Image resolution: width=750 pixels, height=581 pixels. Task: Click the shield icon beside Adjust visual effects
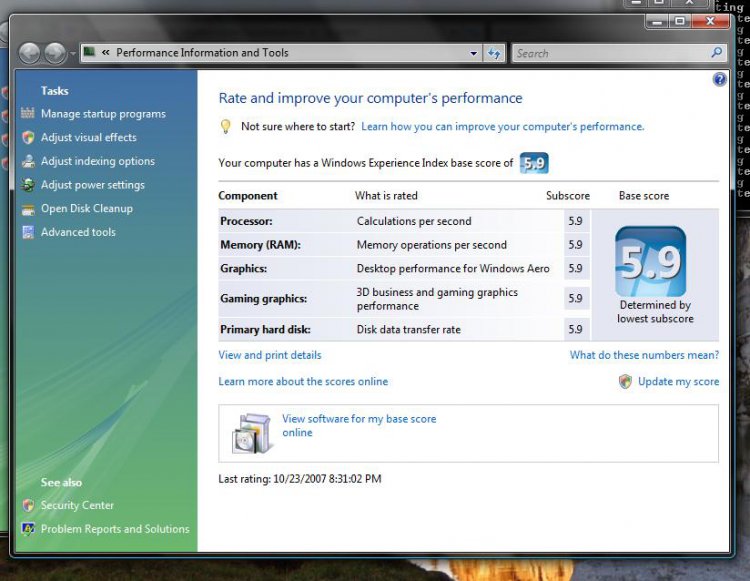click(x=28, y=137)
